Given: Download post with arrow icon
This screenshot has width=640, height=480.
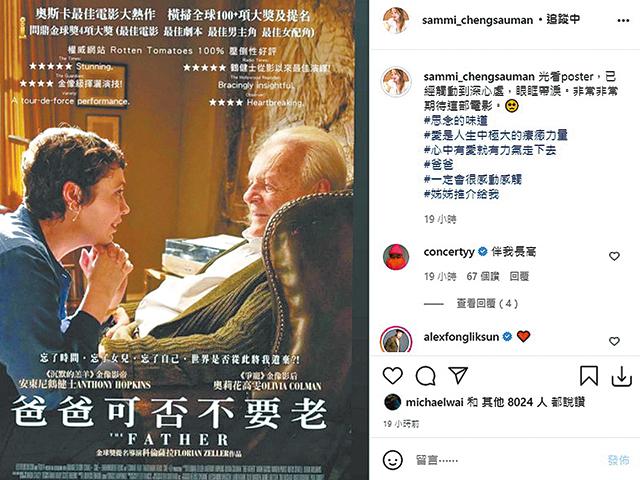Looking at the screenshot, I should click(x=622, y=376).
